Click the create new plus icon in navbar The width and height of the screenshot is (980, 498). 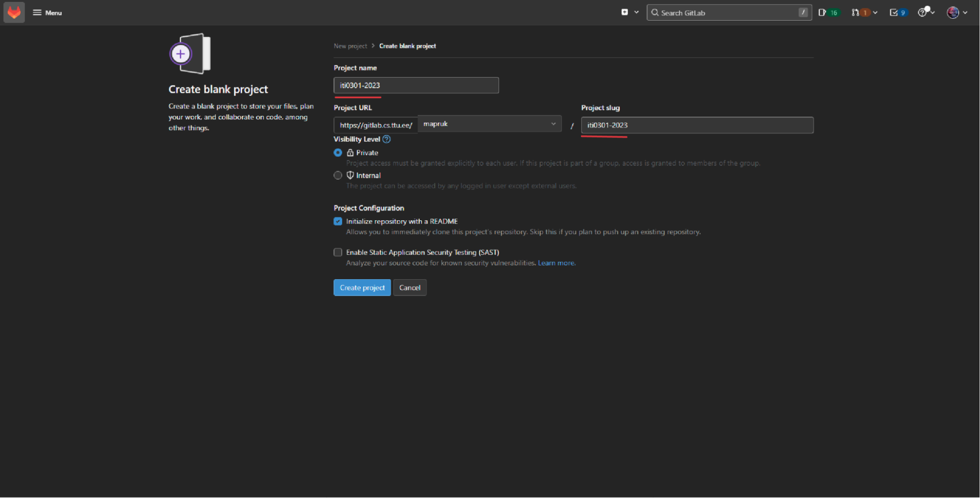(x=625, y=12)
